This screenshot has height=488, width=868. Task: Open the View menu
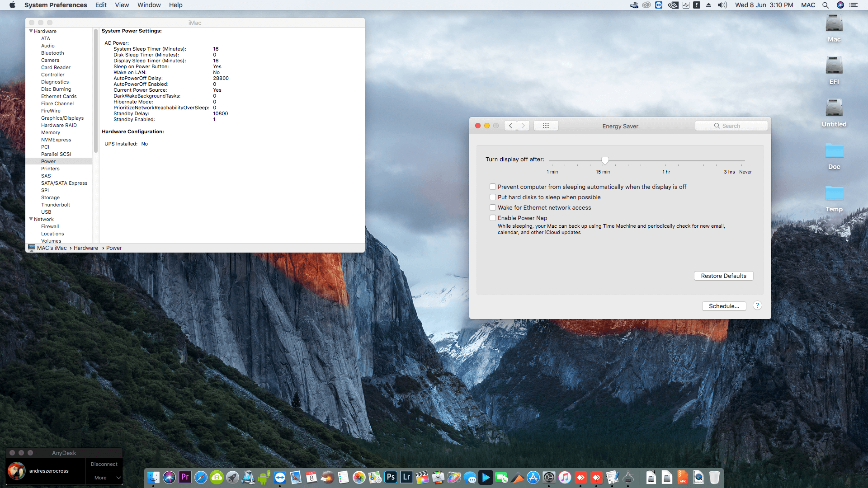click(122, 5)
